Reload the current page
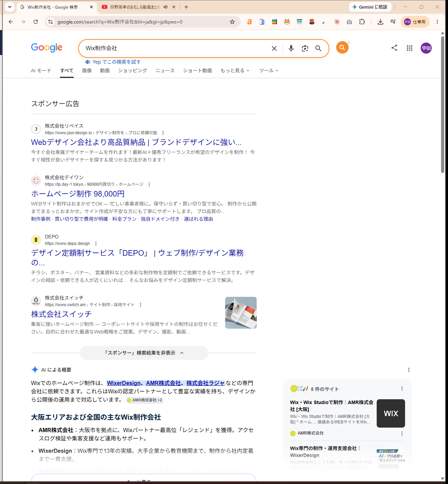 [x=36, y=22]
